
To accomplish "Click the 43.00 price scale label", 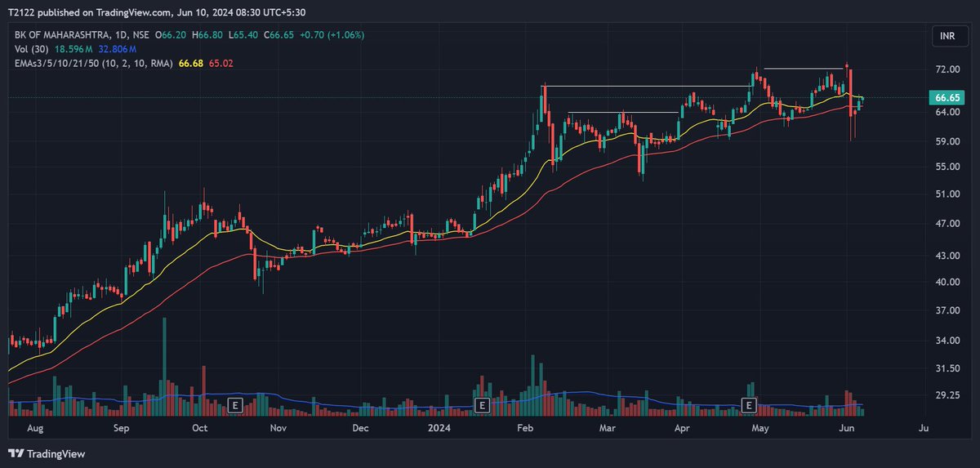I will pos(947,256).
